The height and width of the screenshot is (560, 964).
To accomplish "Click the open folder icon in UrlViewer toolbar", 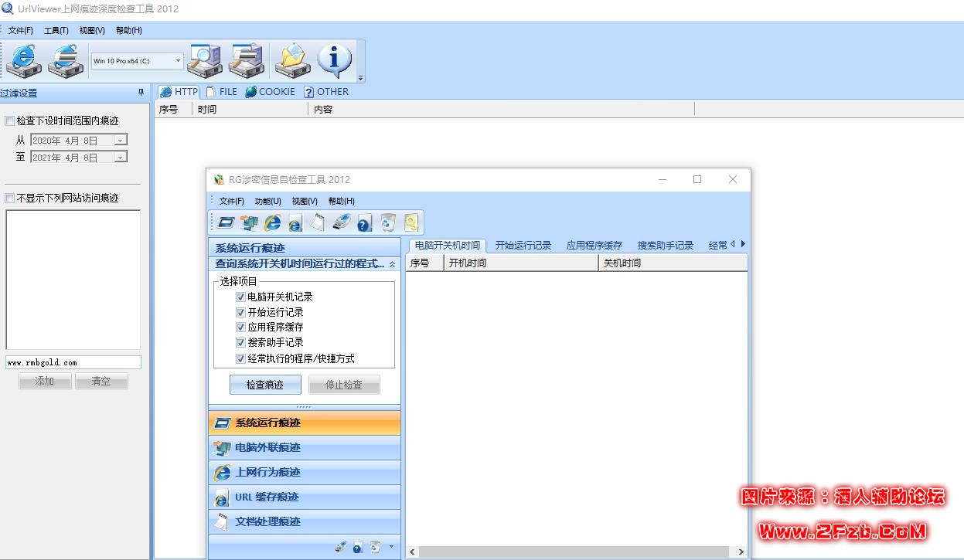I will (x=292, y=59).
